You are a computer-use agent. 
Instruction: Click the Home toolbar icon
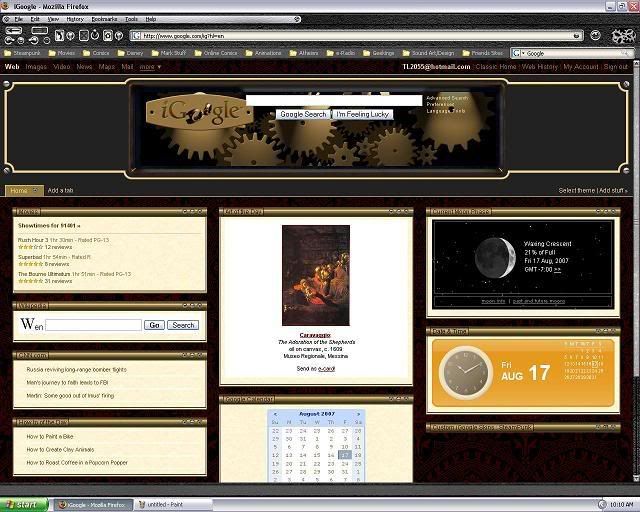[x=107, y=36]
